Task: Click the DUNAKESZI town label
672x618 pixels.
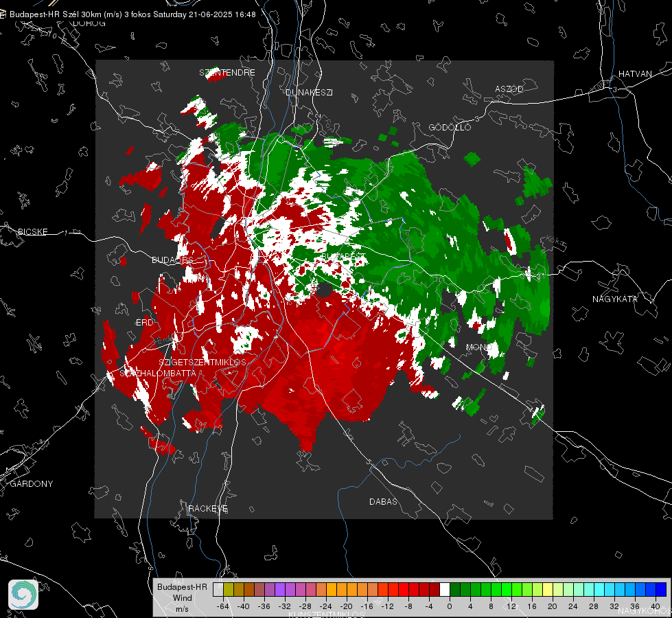Action: pos(309,92)
